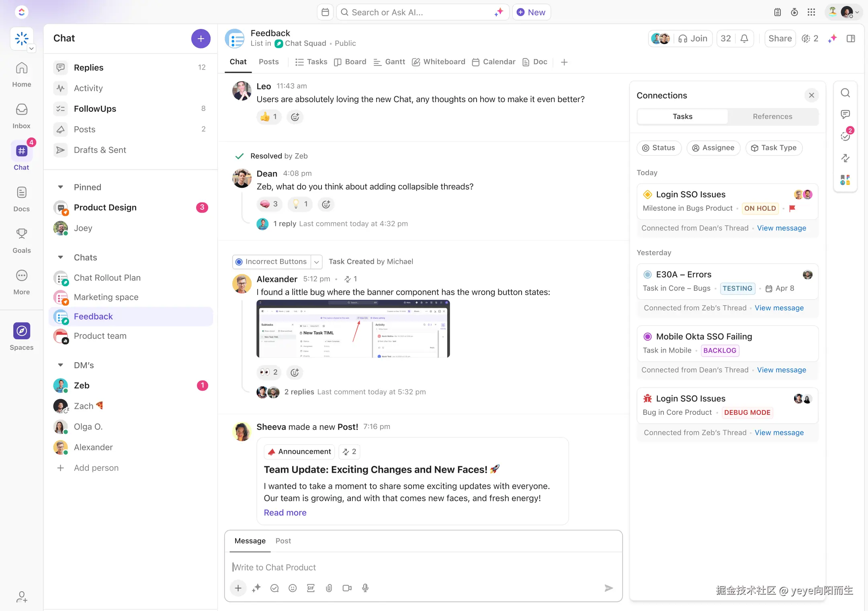
Task: Open the Incorrect Buttons task dropdown arrow
Action: point(317,262)
